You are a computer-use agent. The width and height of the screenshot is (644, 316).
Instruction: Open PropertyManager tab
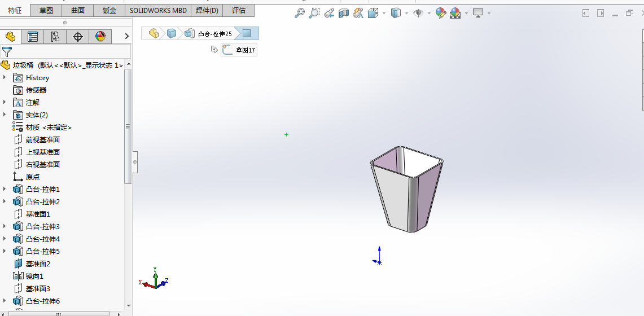[32, 37]
